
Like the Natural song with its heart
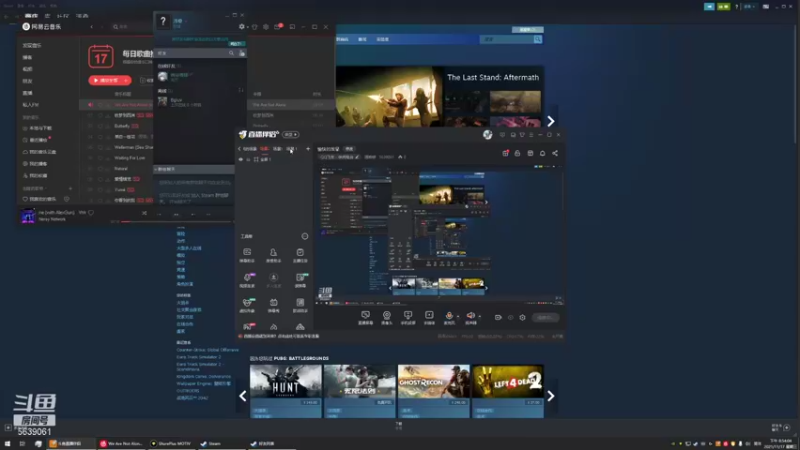(x=100, y=168)
